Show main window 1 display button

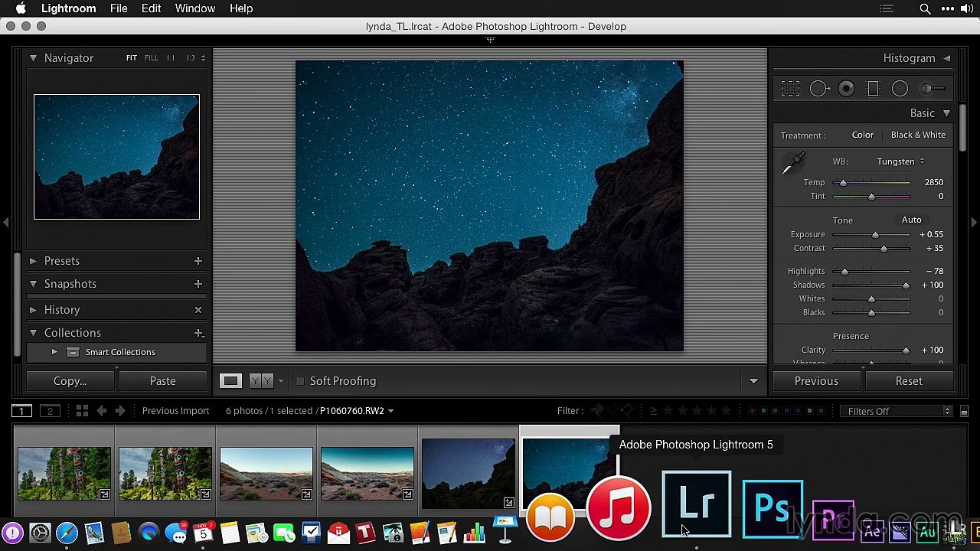[21, 411]
